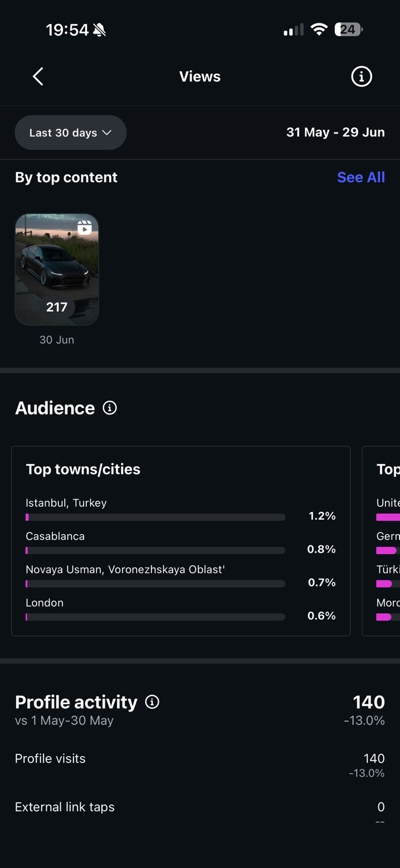
Task: Tap the Novaya Usman, Voronezhskaya Oblast' row
Action: 181,576
